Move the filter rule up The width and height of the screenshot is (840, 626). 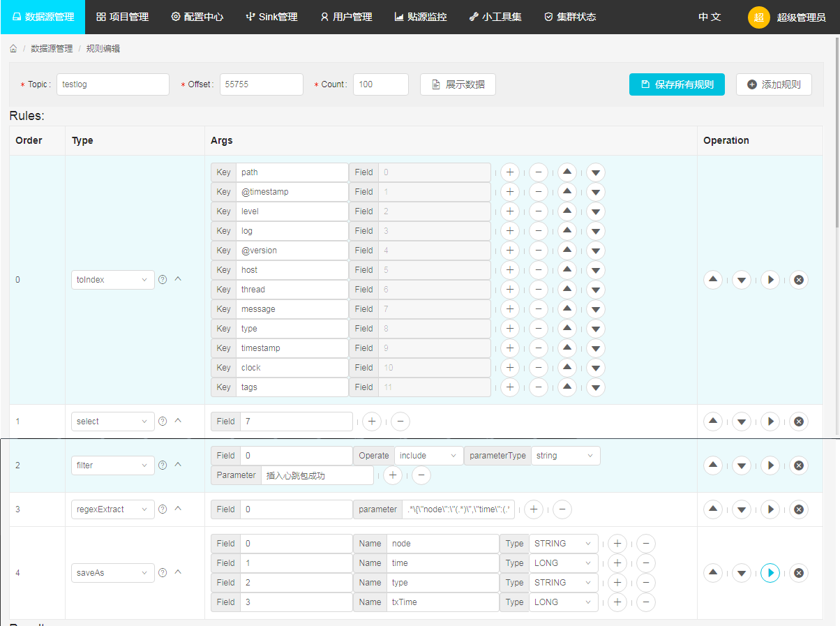point(713,465)
